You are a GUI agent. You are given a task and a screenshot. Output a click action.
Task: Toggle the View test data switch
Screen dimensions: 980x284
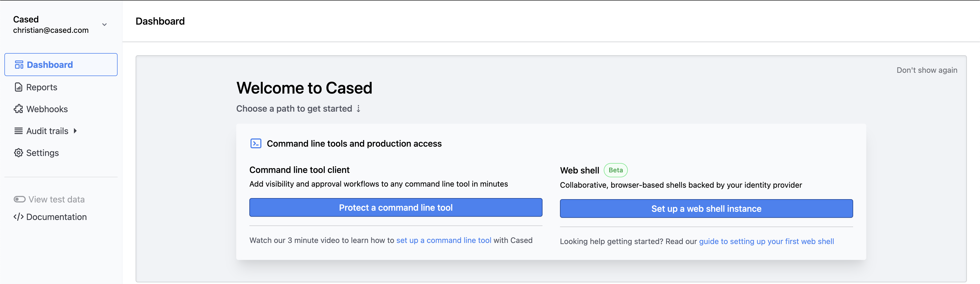point(19,199)
